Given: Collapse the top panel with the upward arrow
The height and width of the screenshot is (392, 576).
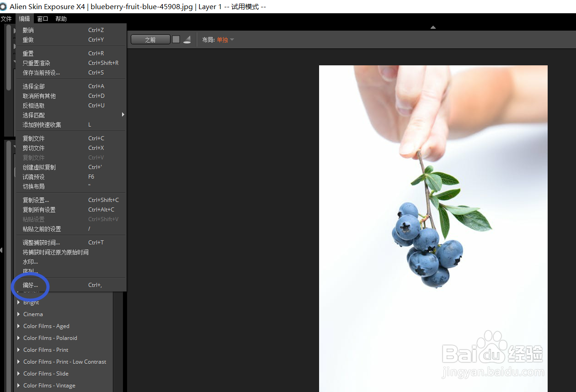Looking at the screenshot, I should pyautogui.click(x=433, y=27).
